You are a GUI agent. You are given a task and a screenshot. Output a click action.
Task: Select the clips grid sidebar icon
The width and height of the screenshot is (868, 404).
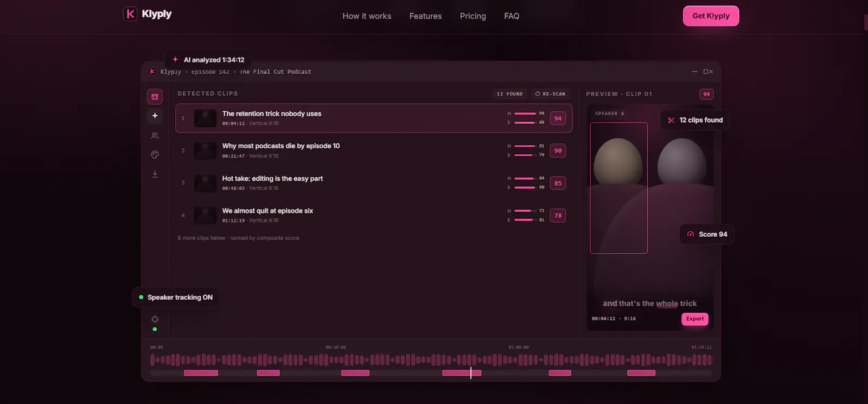[155, 97]
